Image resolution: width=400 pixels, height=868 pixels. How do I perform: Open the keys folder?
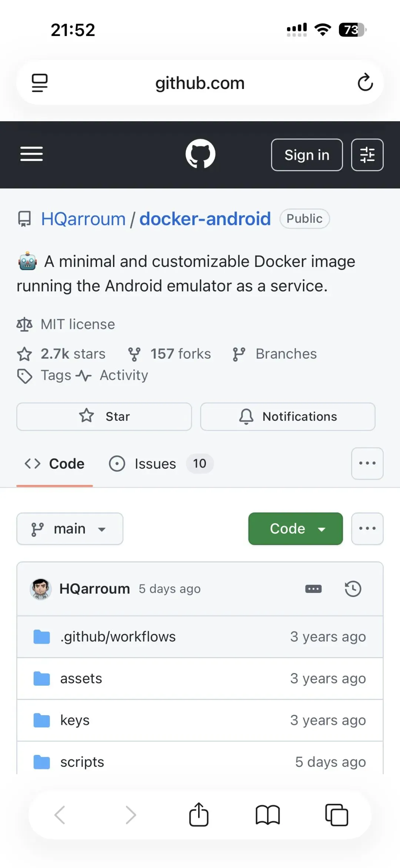[x=75, y=720]
